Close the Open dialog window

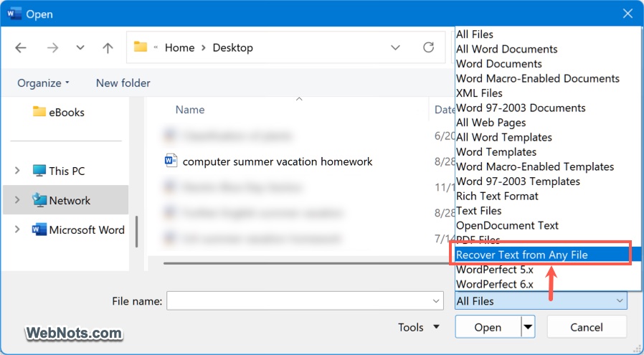628,14
